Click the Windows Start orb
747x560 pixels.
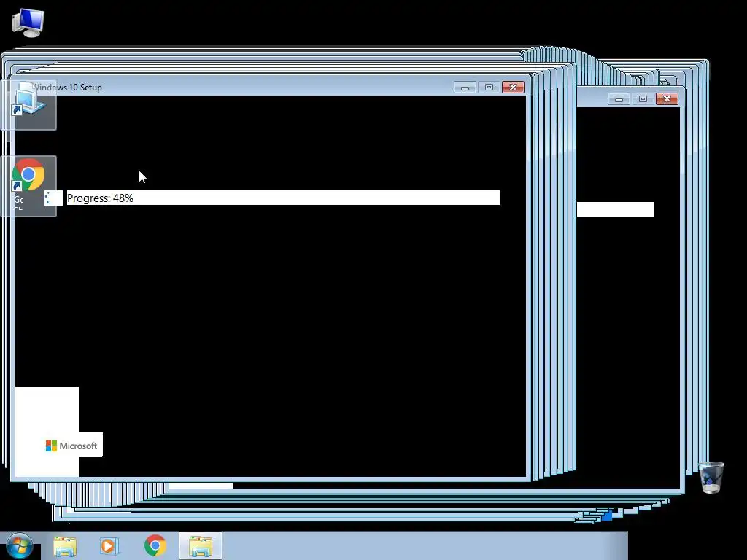click(x=20, y=546)
